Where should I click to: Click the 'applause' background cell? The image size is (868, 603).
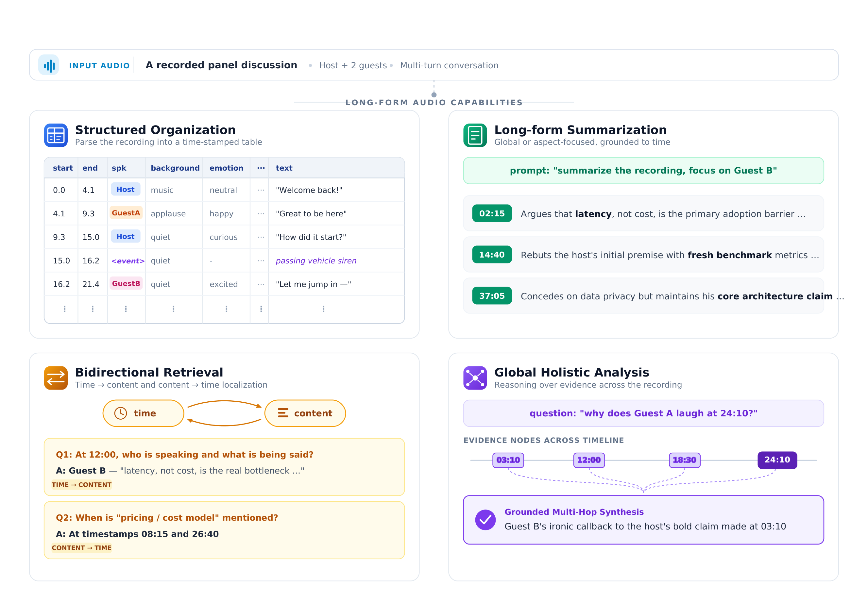coord(168,214)
